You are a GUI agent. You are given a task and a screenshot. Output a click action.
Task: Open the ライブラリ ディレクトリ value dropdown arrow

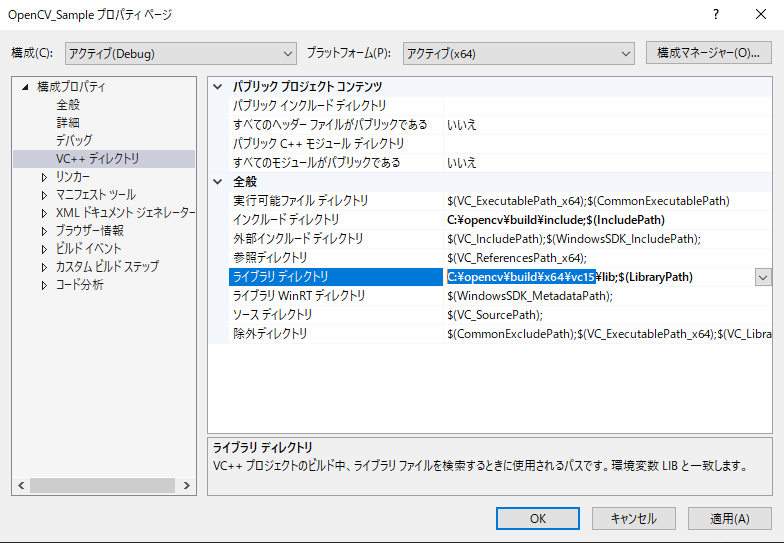[x=762, y=277]
